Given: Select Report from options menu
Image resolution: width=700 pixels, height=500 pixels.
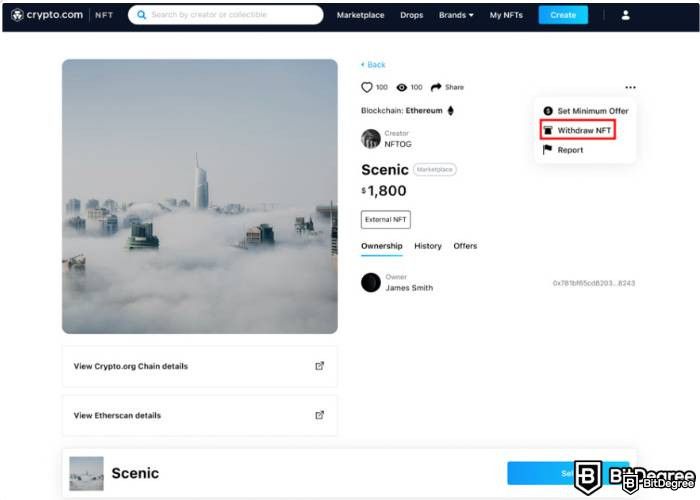Looking at the screenshot, I should (563, 150).
